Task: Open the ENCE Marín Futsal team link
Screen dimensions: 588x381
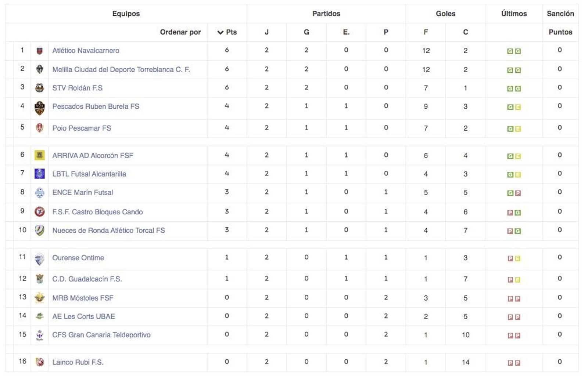Action: click(x=83, y=192)
